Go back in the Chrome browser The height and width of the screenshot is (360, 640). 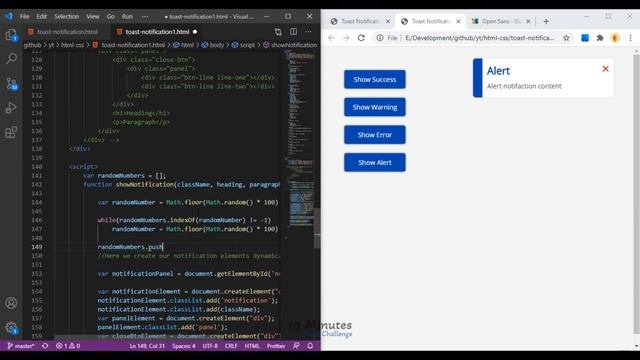(x=331, y=38)
